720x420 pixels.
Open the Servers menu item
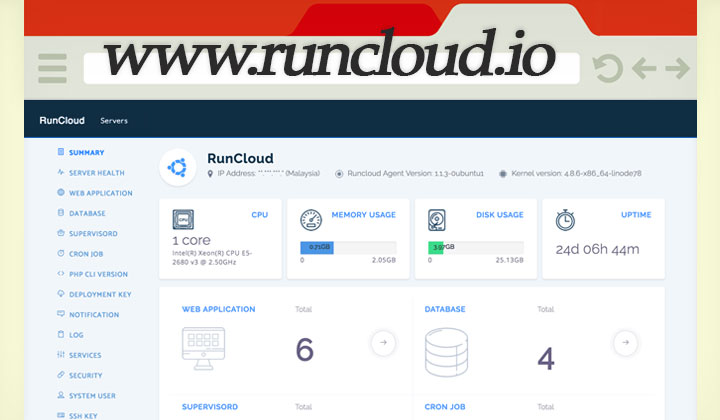[114, 121]
